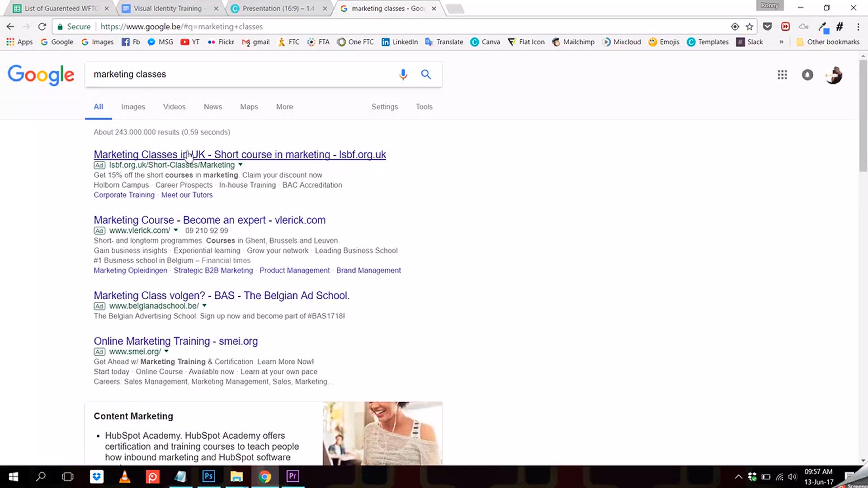Open Apps bookmark shortcut
The image size is (868, 488).
19,42
